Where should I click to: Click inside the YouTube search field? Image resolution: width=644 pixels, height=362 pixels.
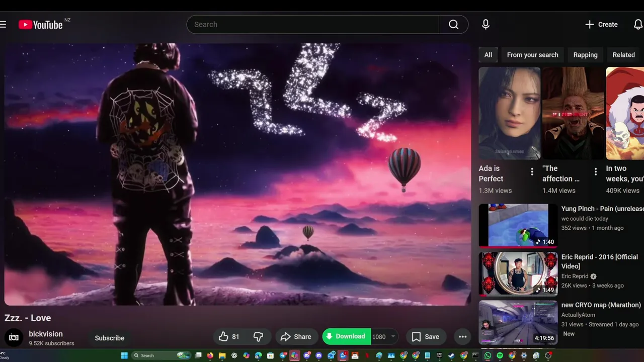pyautogui.click(x=312, y=24)
